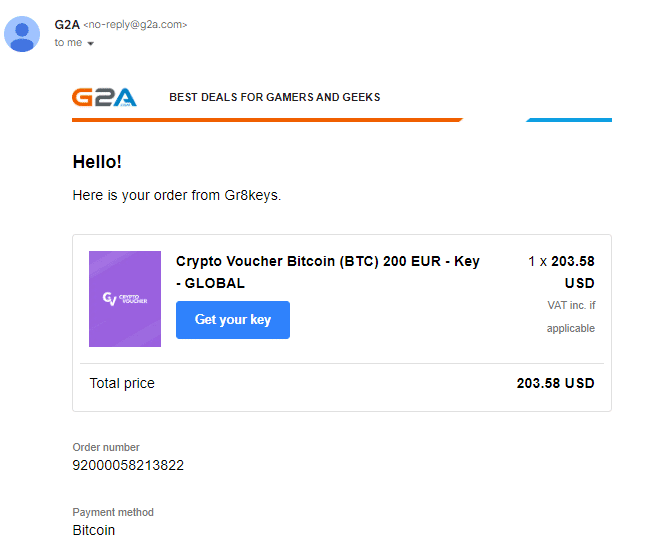Viewport: 658px width, 546px height.
Task: Click the "Best deals for gamers and geeks" tagline
Action: 275,98
